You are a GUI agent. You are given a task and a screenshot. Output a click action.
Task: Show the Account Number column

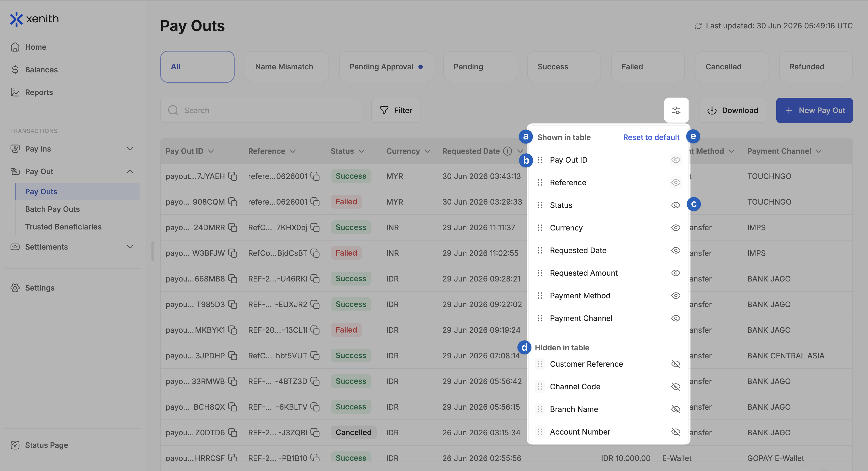click(x=676, y=432)
